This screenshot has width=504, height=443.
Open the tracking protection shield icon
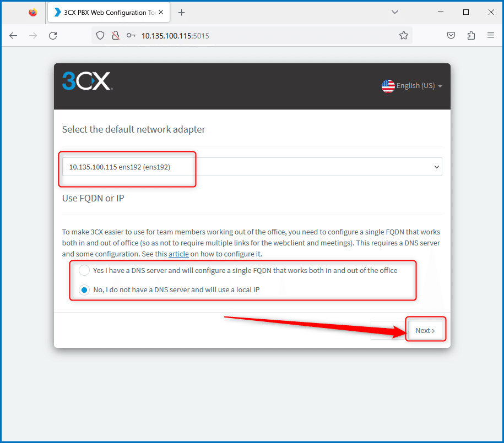click(x=100, y=35)
